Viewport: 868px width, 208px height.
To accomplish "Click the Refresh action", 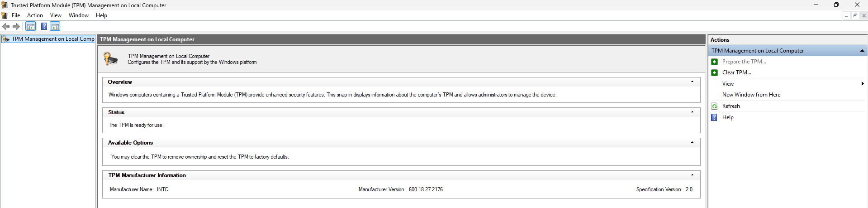I will click(731, 106).
